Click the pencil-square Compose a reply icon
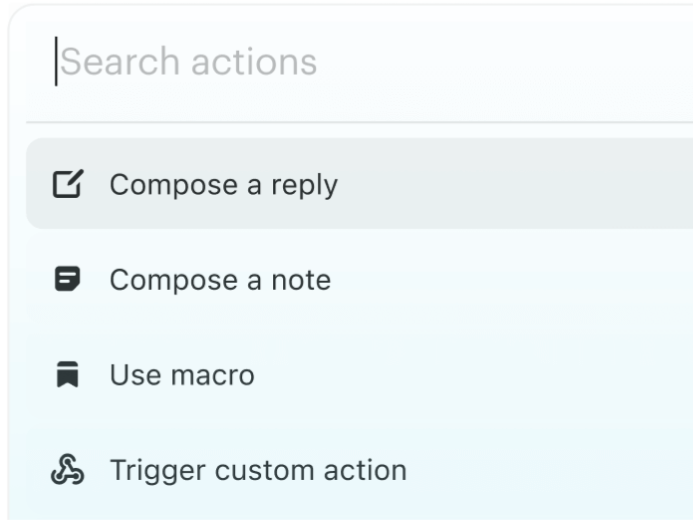Screen dimensions: 700x520 [x=67, y=184]
